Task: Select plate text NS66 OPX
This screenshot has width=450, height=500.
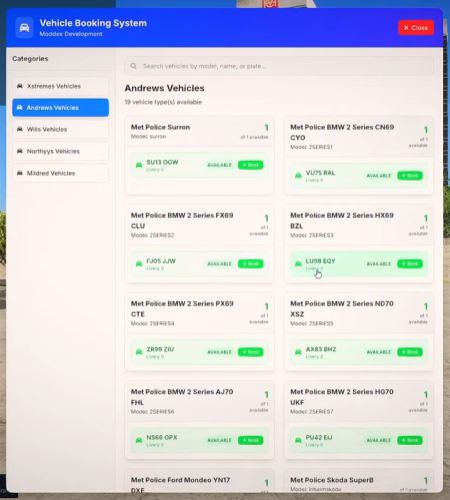Action: click(162, 437)
